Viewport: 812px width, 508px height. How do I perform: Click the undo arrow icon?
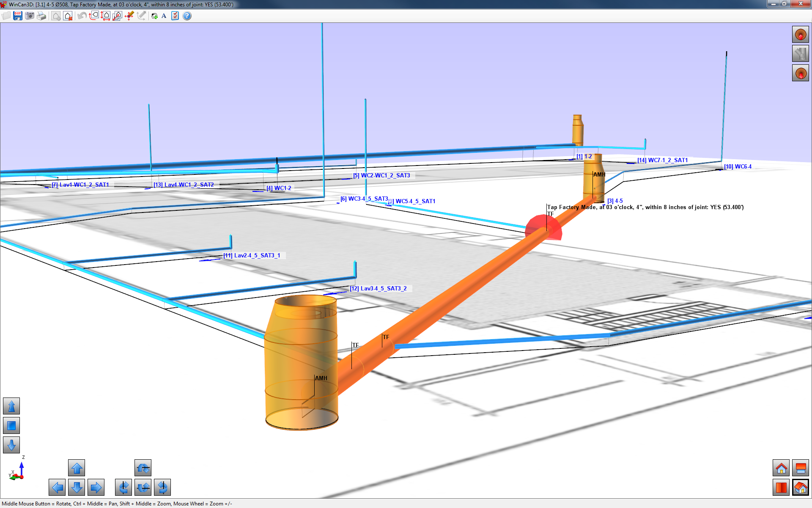tap(81, 16)
